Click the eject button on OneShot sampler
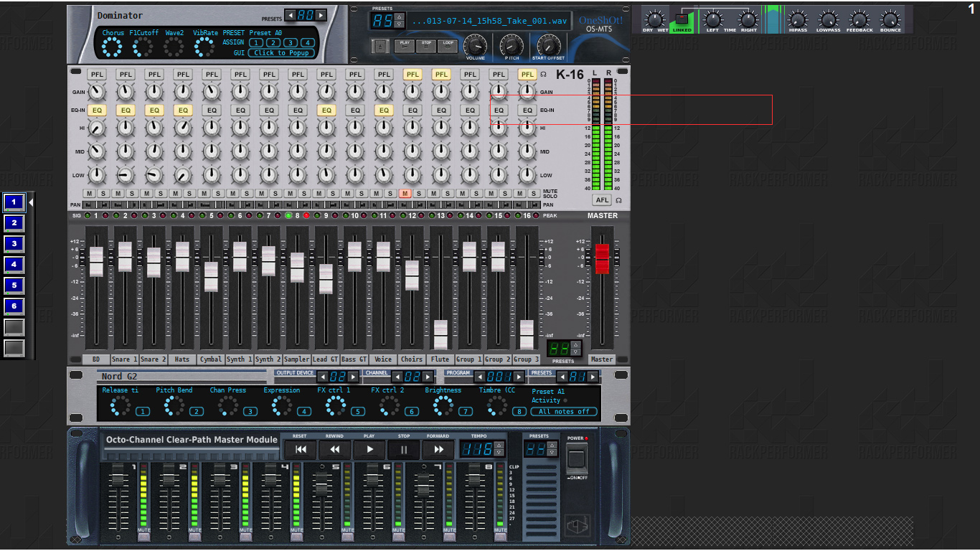 [380, 47]
